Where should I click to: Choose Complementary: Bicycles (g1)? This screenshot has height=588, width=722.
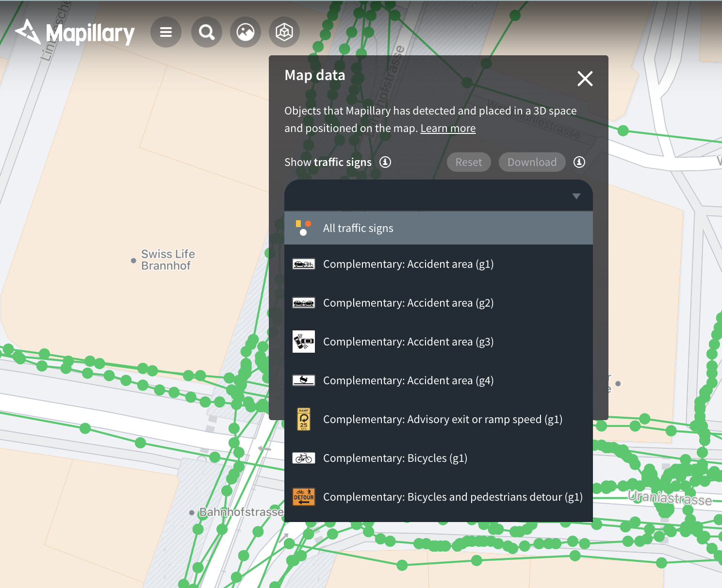point(439,458)
